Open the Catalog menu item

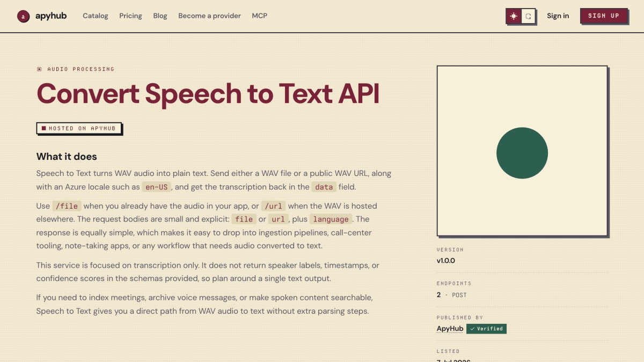[96, 16]
